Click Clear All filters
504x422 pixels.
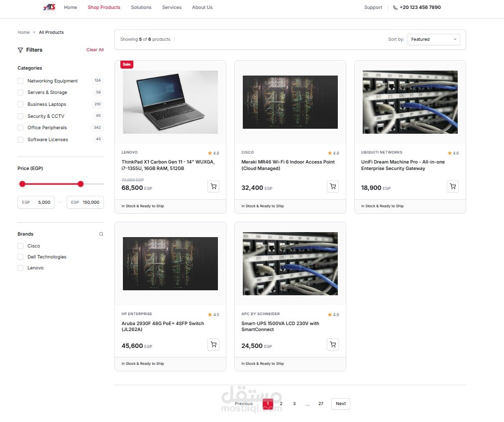95,50
